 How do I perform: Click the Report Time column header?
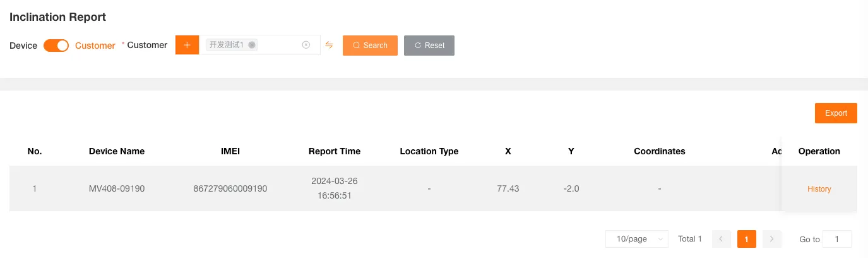point(335,151)
